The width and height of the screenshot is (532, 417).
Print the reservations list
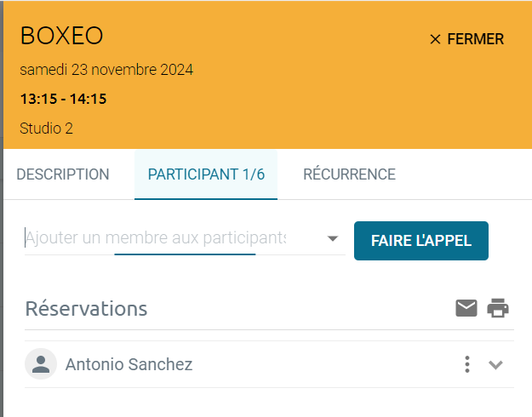(x=498, y=308)
